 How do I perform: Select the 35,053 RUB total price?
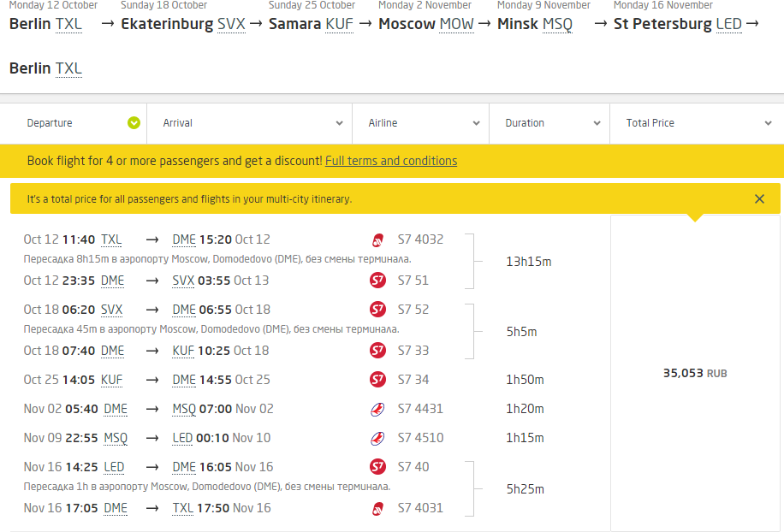pyautogui.click(x=695, y=373)
